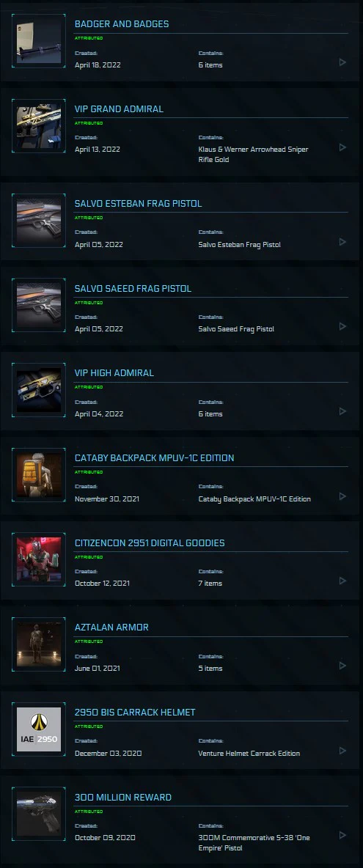363x868 pixels.
Task: Click the VIP Grand Admiral title
Action: [x=119, y=109]
